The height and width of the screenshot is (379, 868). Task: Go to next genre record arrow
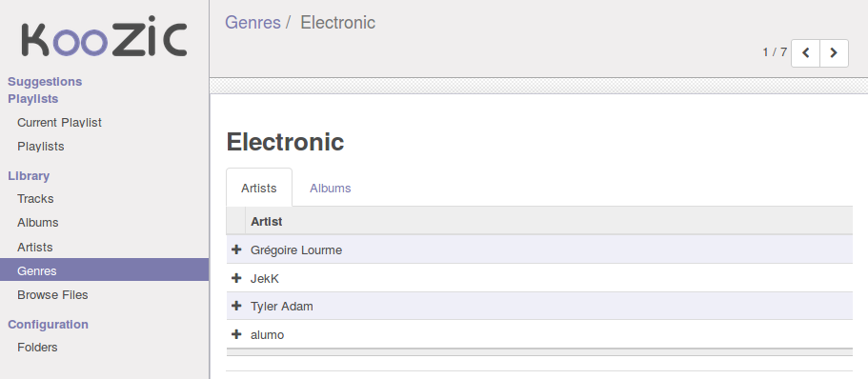[x=834, y=53]
